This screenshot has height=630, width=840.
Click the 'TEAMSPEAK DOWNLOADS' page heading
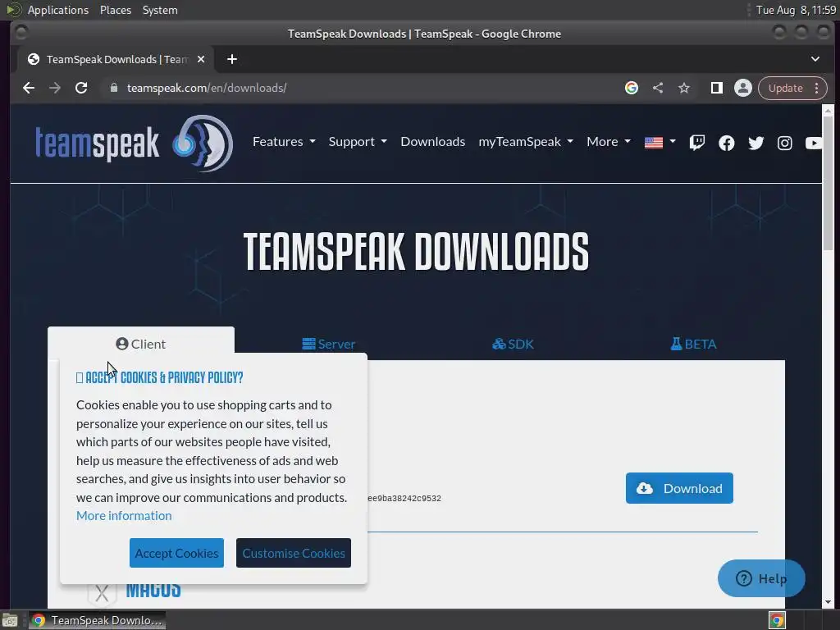pyautogui.click(x=416, y=251)
